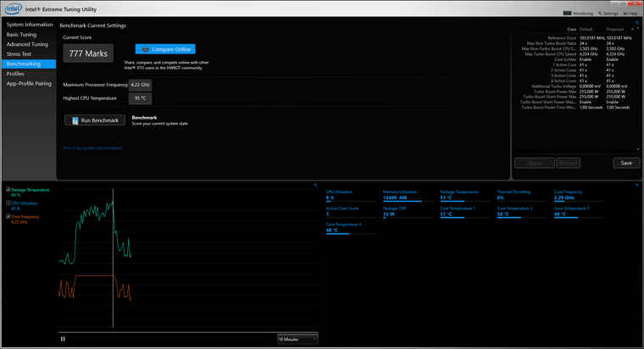Screen dimensions: 644x349
Task: Click the Run Benchmark button
Action: pos(95,120)
